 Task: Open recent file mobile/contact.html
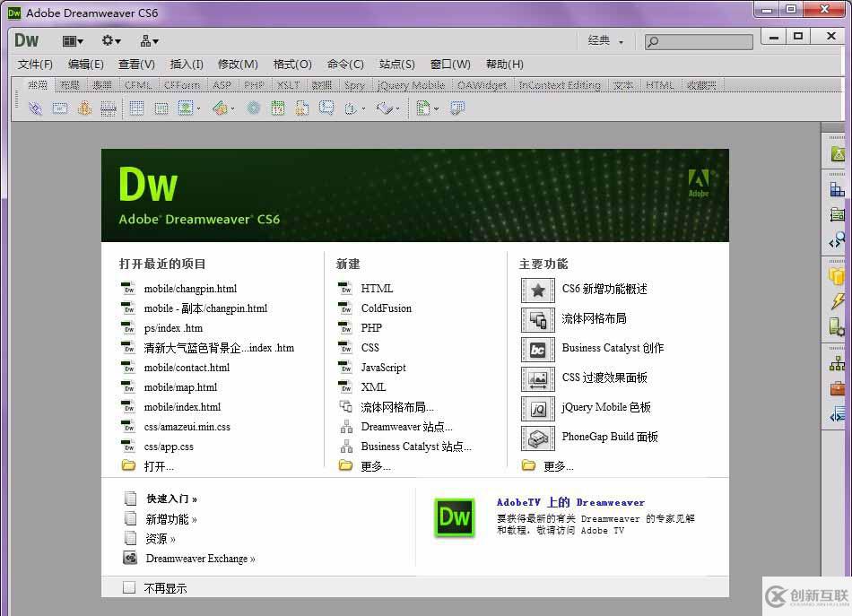pos(187,368)
